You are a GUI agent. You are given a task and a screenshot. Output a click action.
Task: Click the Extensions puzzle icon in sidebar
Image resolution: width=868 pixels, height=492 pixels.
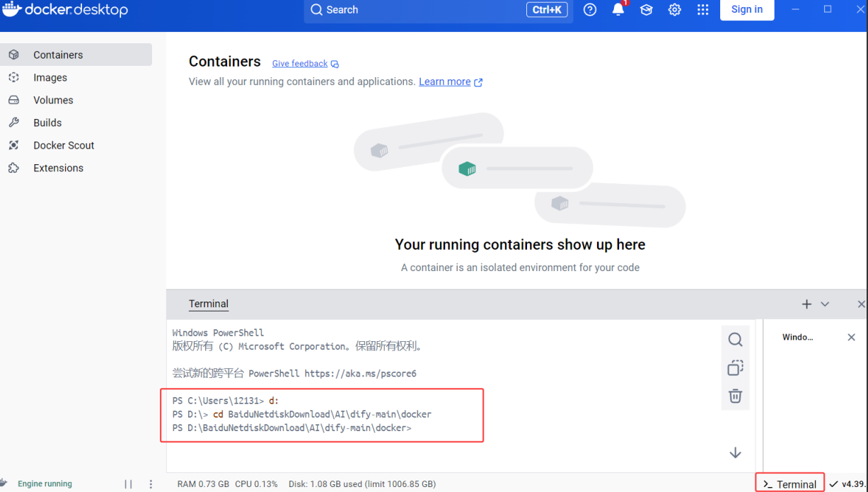tap(13, 168)
